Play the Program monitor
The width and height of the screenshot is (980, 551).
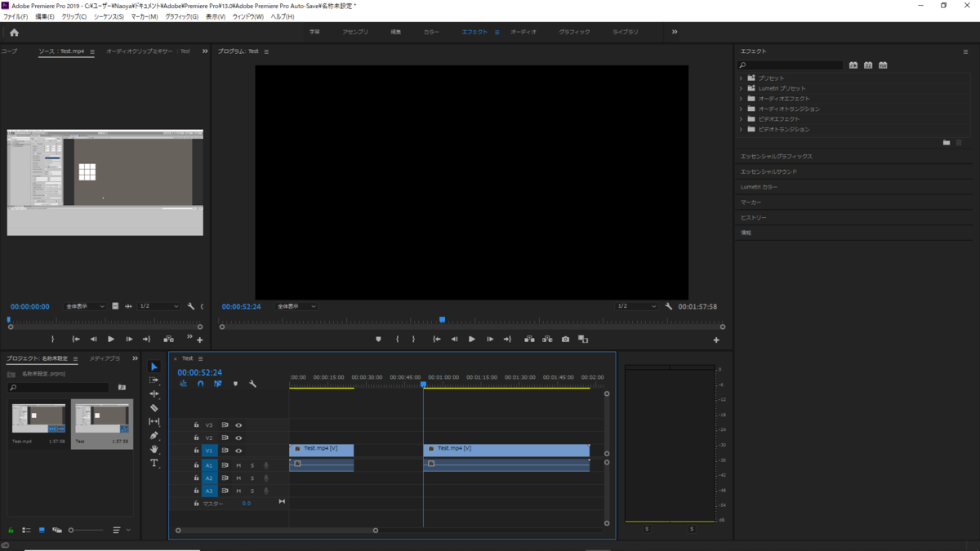471,339
